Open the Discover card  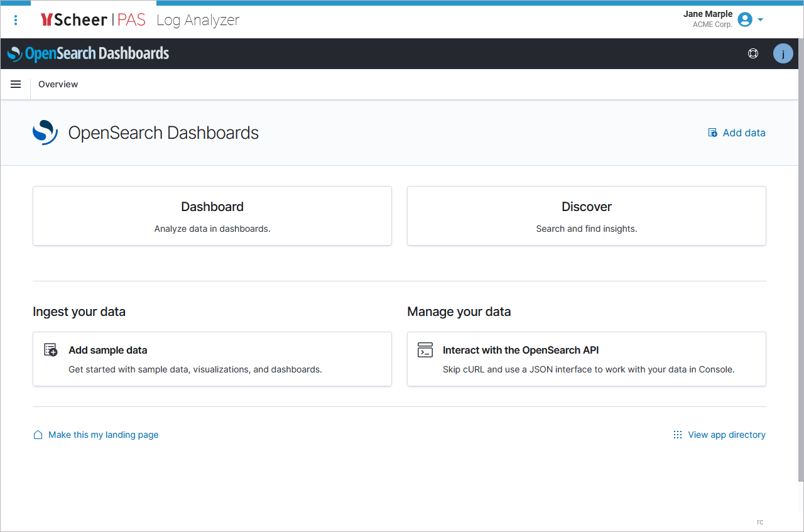tap(586, 215)
